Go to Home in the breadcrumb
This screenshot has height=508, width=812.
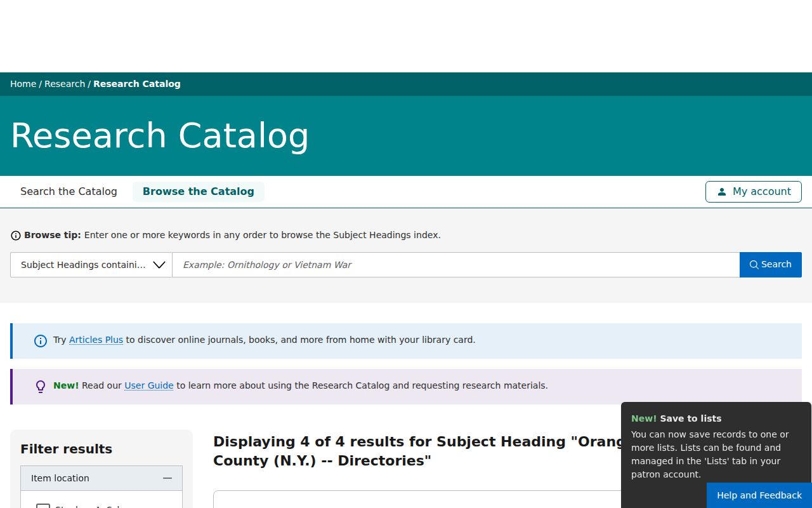point(23,84)
